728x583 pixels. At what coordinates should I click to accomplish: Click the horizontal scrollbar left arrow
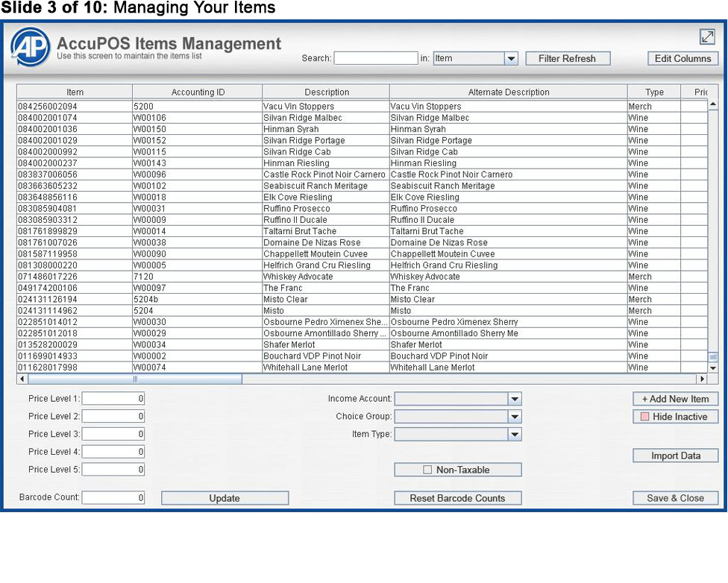[22, 379]
